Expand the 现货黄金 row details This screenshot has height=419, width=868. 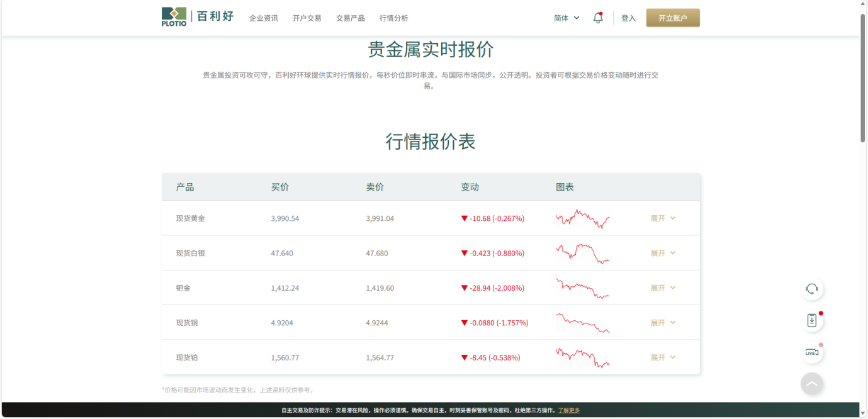click(663, 218)
